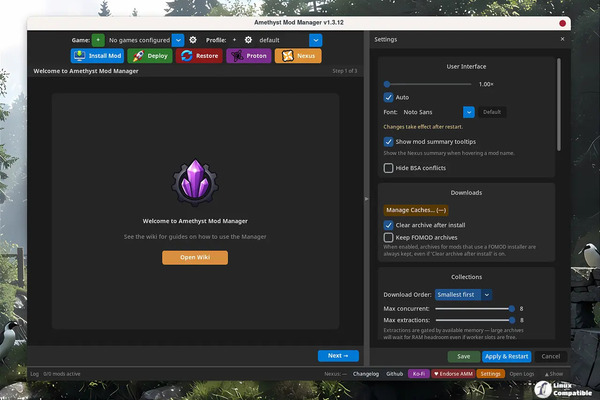Open the Font dropdown arrow

coord(469,112)
